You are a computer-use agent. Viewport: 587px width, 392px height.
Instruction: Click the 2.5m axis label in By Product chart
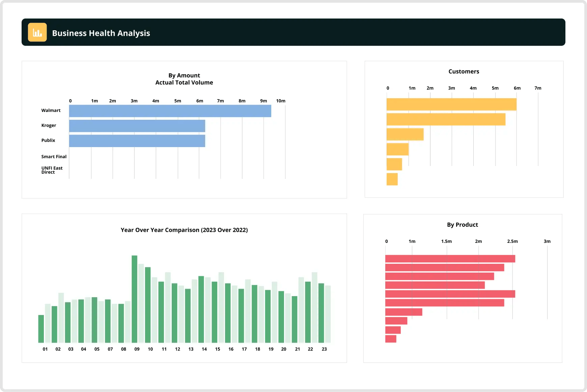pyautogui.click(x=512, y=241)
